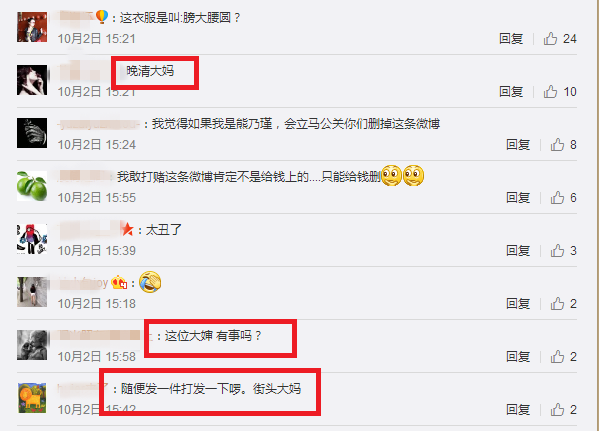The image size is (599, 431).
Task: Like the comment mentioning 熊乃瑾
Action: pos(557,144)
